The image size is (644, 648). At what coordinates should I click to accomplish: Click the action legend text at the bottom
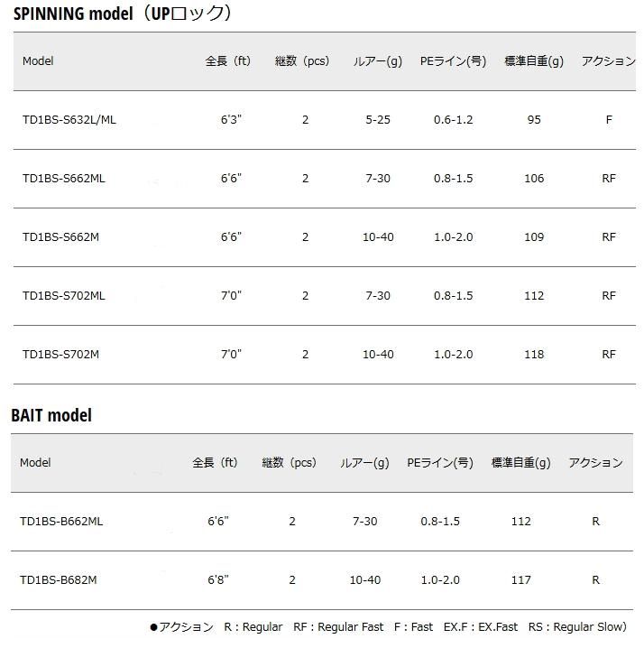coord(388,627)
